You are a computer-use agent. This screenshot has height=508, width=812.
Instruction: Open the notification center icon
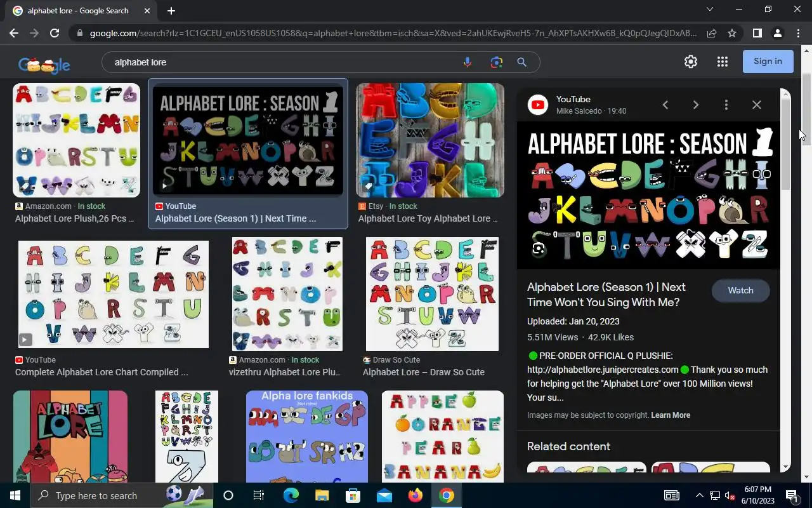[792, 495]
